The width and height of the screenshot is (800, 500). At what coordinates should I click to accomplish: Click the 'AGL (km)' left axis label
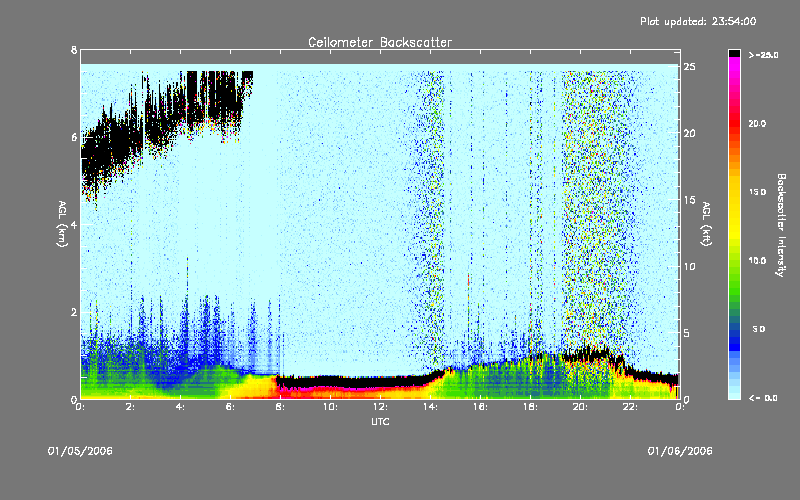click(x=62, y=224)
